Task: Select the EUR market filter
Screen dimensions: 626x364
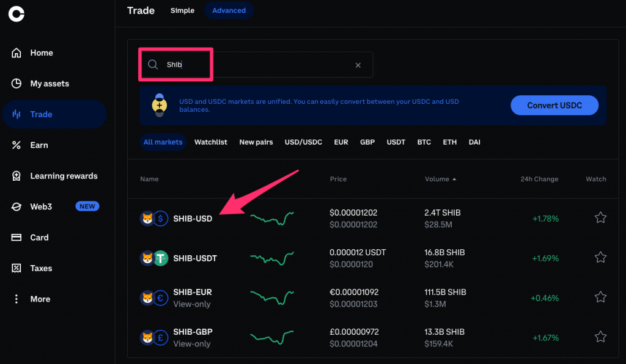Action: click(341, 142)
